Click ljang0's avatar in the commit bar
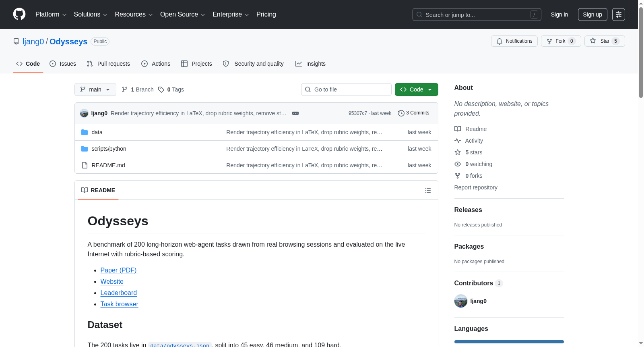Image resolution: width=644 pixels, height=347 pixels. (84, 113)
